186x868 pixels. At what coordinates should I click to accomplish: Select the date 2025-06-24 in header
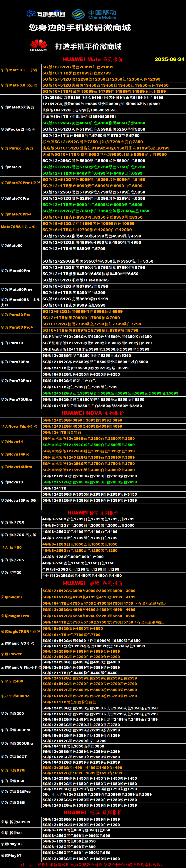click(170, 59)
